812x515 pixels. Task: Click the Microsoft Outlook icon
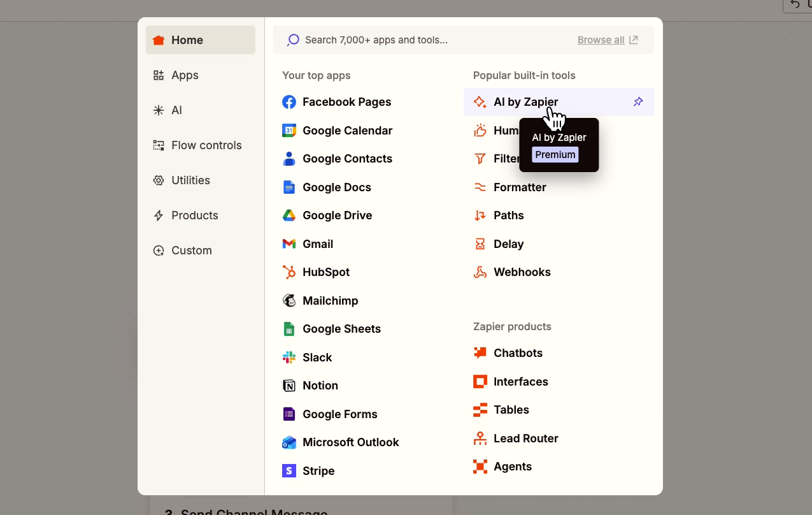coord(289,442)
